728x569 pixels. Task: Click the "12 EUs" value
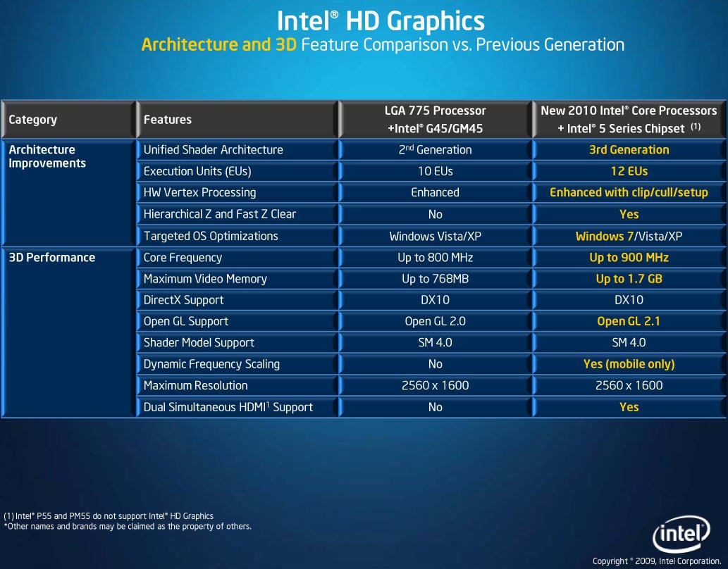click(629, 171)
